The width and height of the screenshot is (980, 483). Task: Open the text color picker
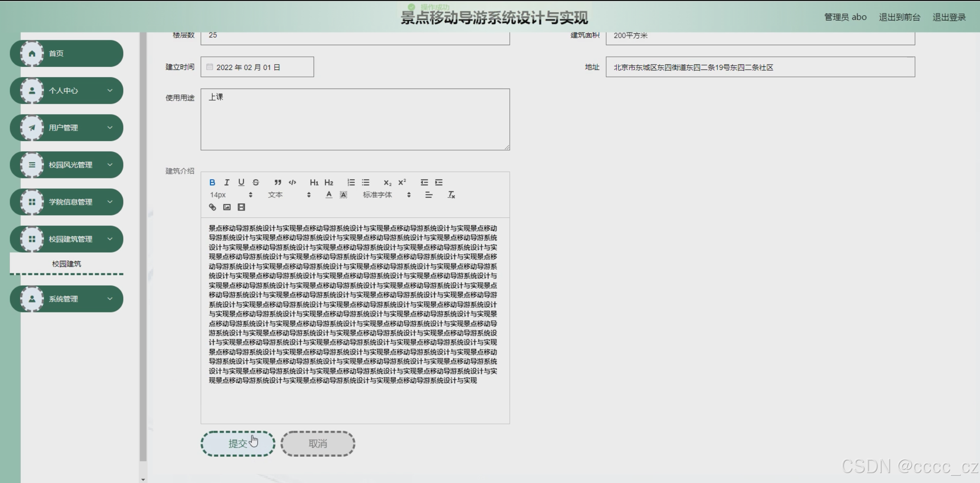[329, 195]
